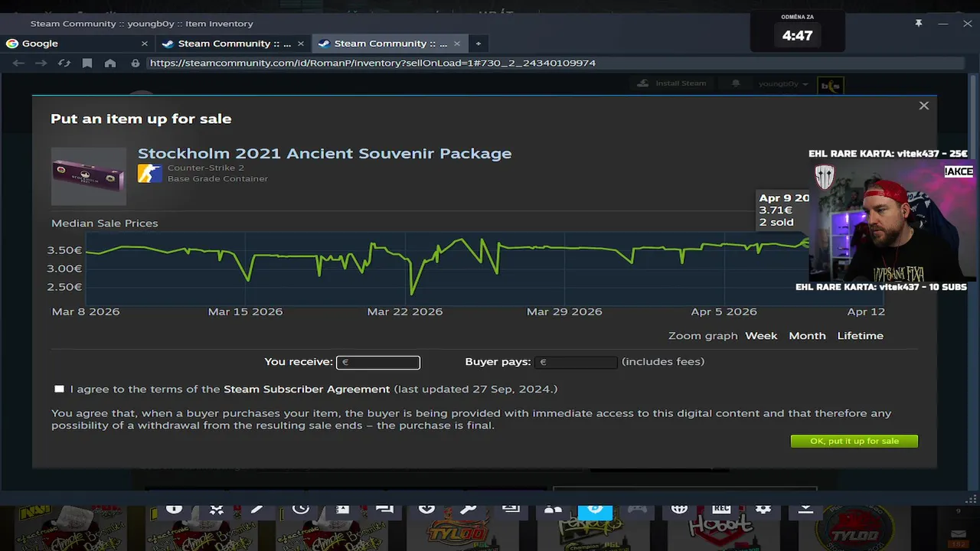Viewport: 980px width, 551px height.
Task: Click the Median Sale Prices label
Action: tap(105, 223)
